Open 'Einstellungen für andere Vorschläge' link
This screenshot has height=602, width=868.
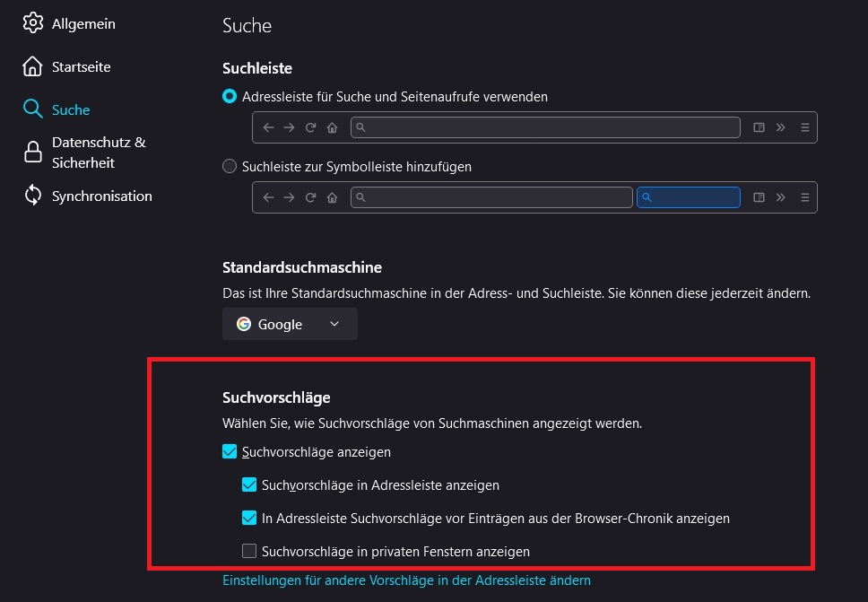(x=406, y=580)
